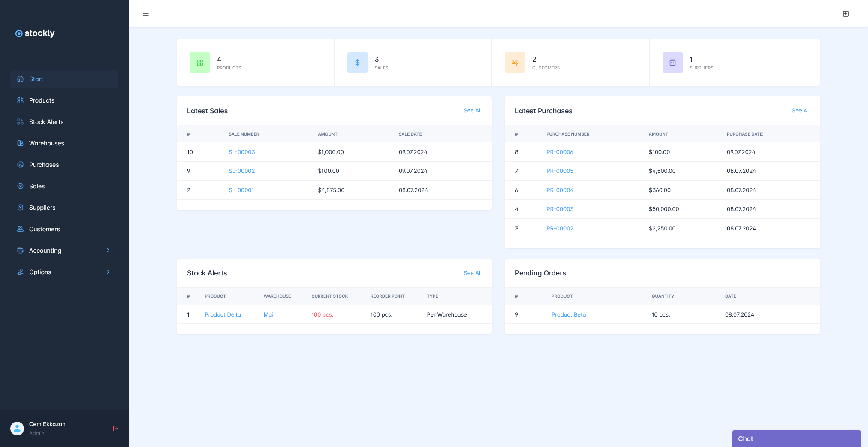Open the Stock Alerts section icon
This screenshot has height=447, width=868.
(x=21, y=122)
